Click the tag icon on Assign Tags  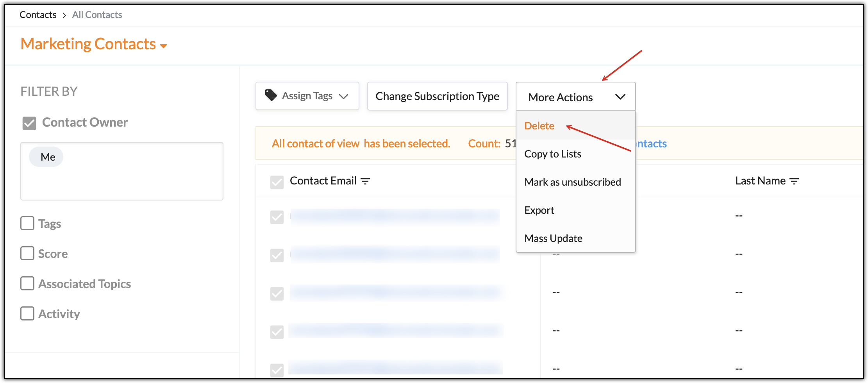pyautogui.click(x=271, y=95)
